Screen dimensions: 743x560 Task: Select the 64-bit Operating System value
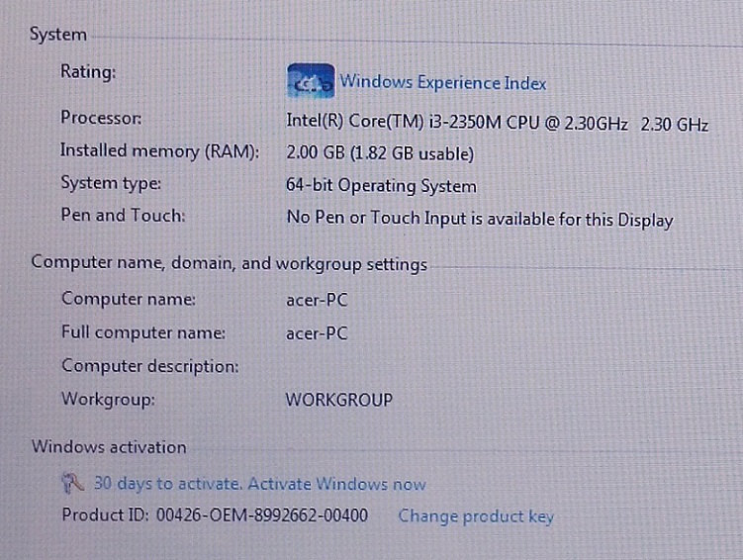(381, 186)
